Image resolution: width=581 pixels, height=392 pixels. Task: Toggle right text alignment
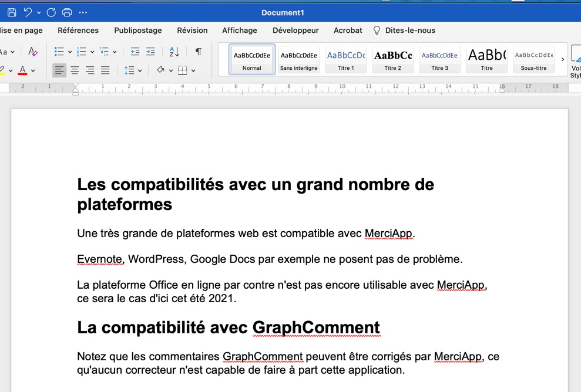click(x=90, y=70)
